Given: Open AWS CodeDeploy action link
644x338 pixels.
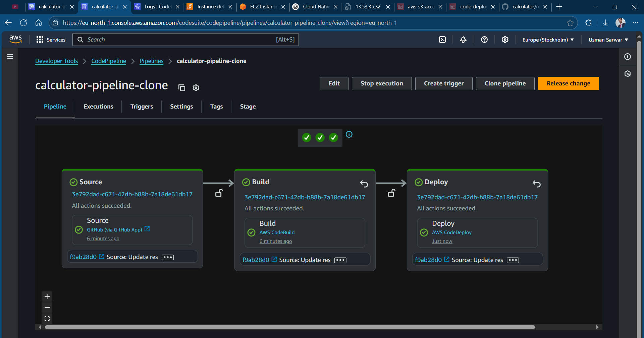Looking at the screenshot, I should tap(451, 232).
